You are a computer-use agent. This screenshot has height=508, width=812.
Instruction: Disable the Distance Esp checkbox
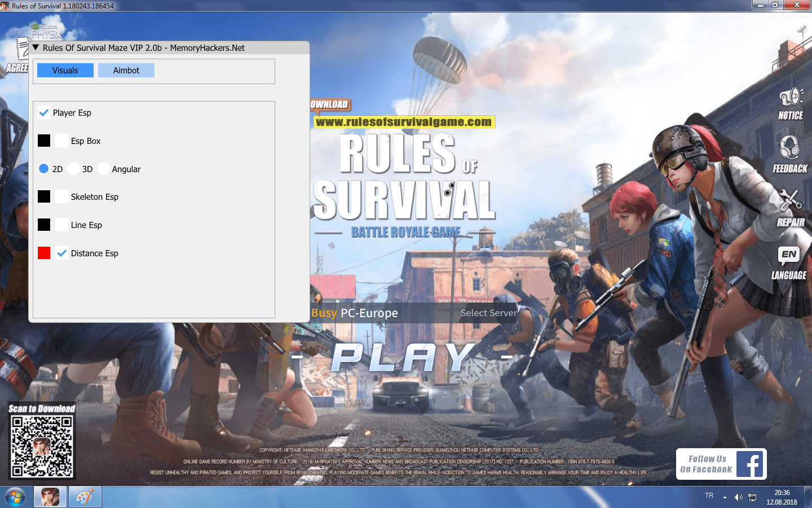[x=62, y=253]
